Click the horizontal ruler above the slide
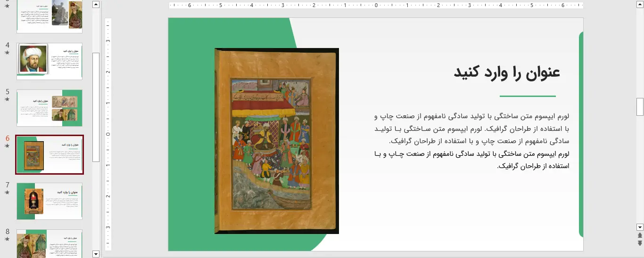Screen dimensions: 644x258 (376, 6)
